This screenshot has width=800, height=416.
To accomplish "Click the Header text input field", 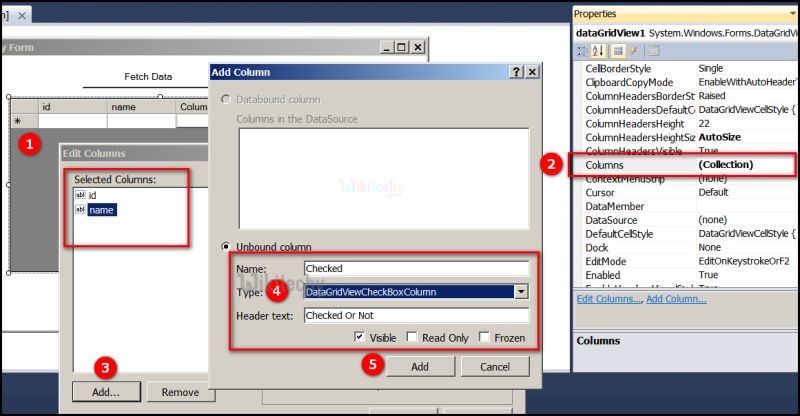I will pyautogui.click(x=416, y=315).
